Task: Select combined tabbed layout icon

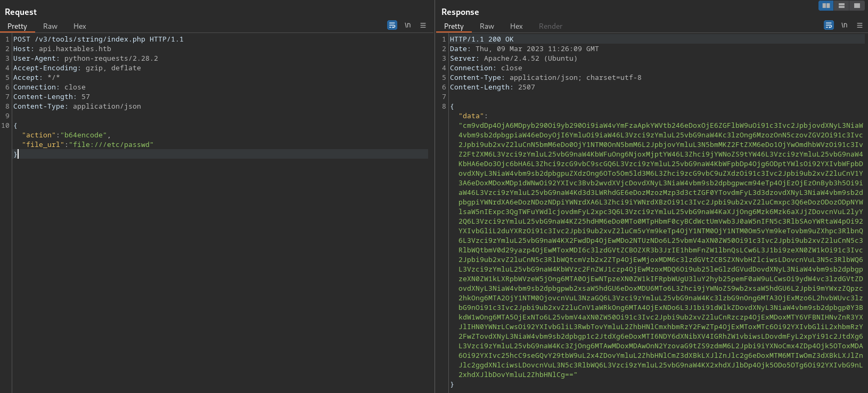Action: click(x=857, y=5)
